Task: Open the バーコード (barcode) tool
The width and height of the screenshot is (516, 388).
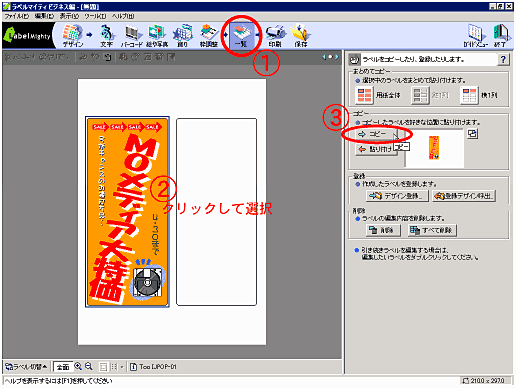Action: 132,35
